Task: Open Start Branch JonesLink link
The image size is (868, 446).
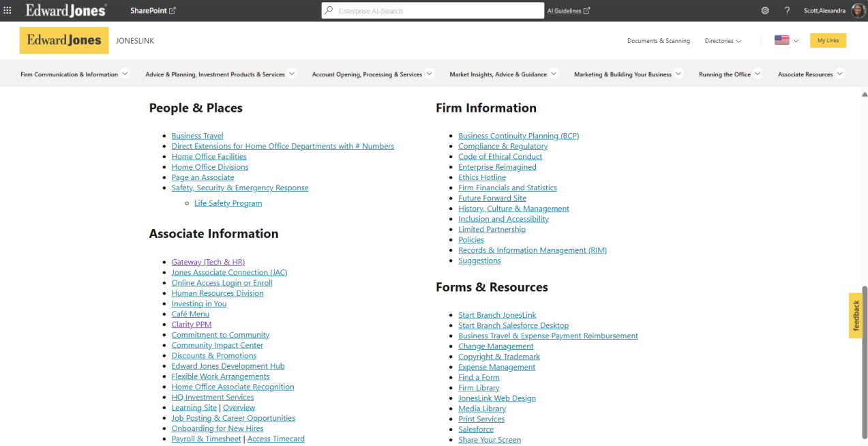Action: [x=497, y=315]
